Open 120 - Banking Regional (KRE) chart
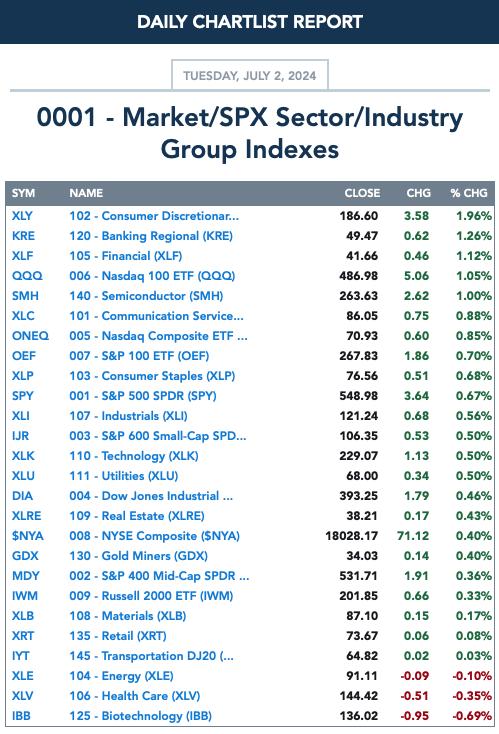 pyautogui.click(x=151, y=236)
